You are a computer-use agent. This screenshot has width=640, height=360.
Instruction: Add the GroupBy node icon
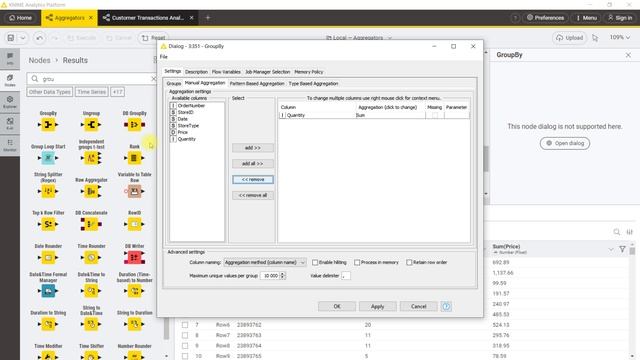48,124
